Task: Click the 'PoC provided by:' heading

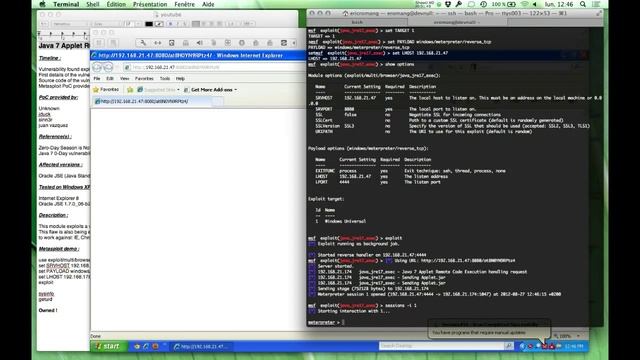Action: pyautogui.click(x=58, y=98)
